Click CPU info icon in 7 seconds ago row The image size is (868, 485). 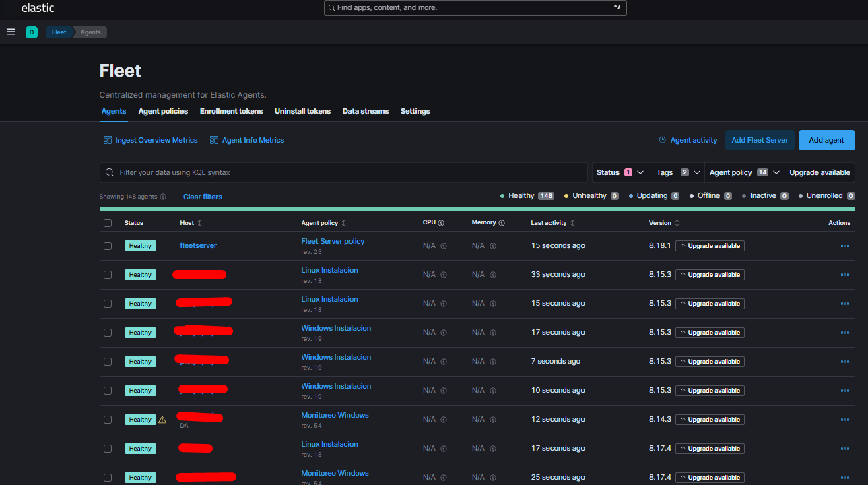pyautogui.click(x=444, y=362)
